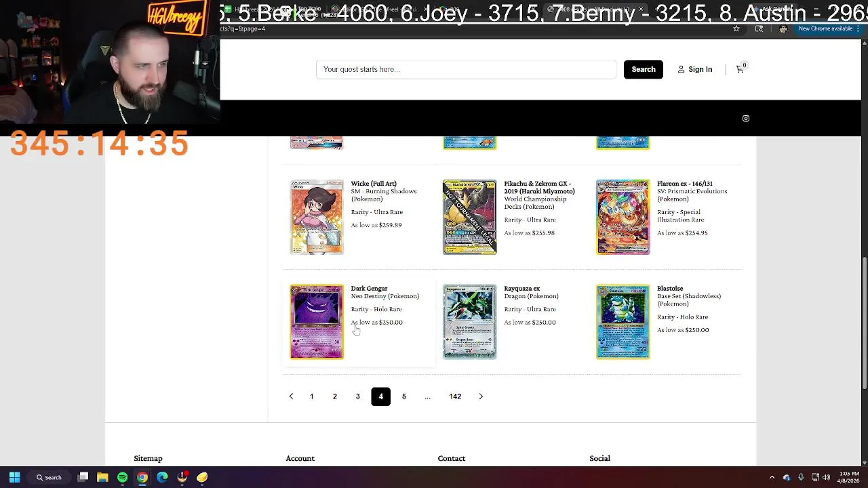Click the Dark Gengar title link

click(369, 289)
